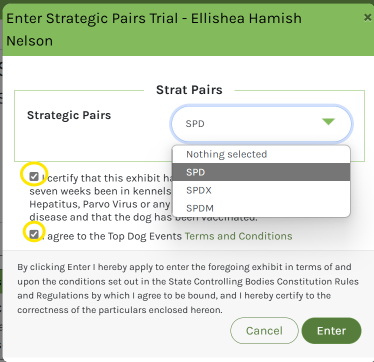Click the bold 'Strategic Pairs' field label
The image size is (374, 362).
pyautogui.click(x=69, y=115)
